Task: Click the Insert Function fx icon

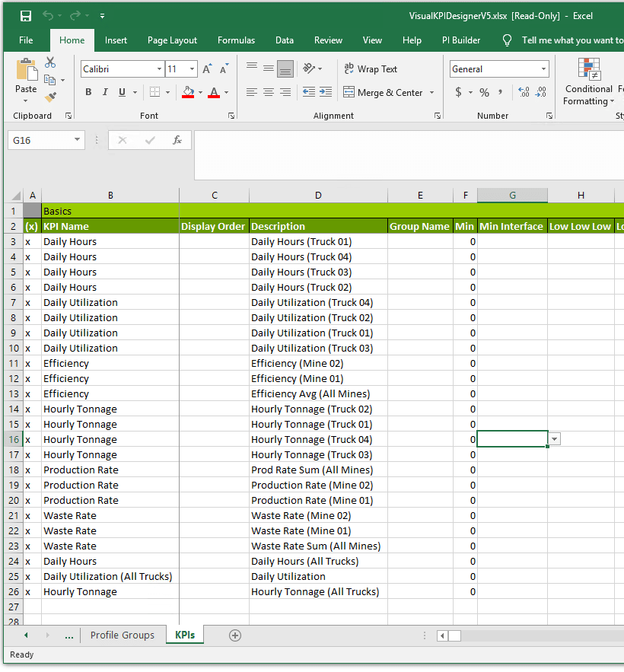Action: pyautogui.click(x=177, y=140)
